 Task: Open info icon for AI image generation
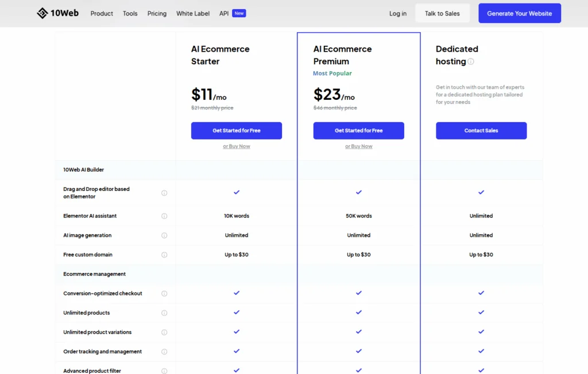pos(164,235)
